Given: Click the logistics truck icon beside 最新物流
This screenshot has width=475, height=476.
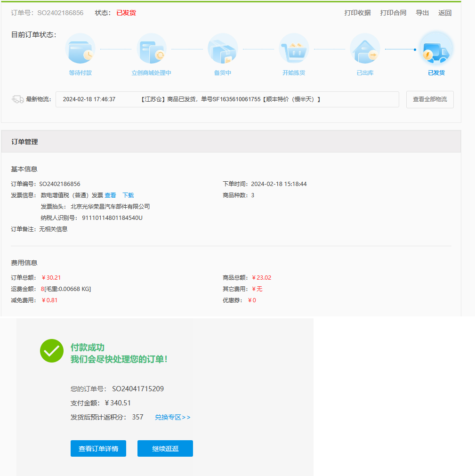Looking at the screenshot, I should click(17, 99).
